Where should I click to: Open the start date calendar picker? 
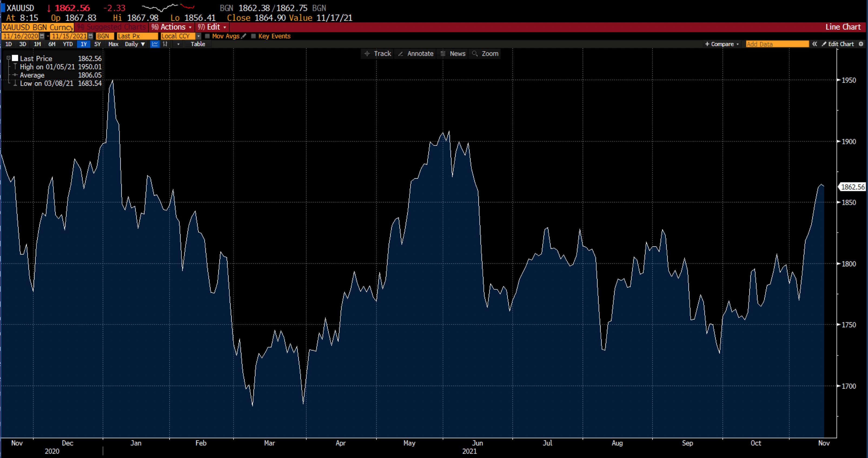click(x=42, y=36)
